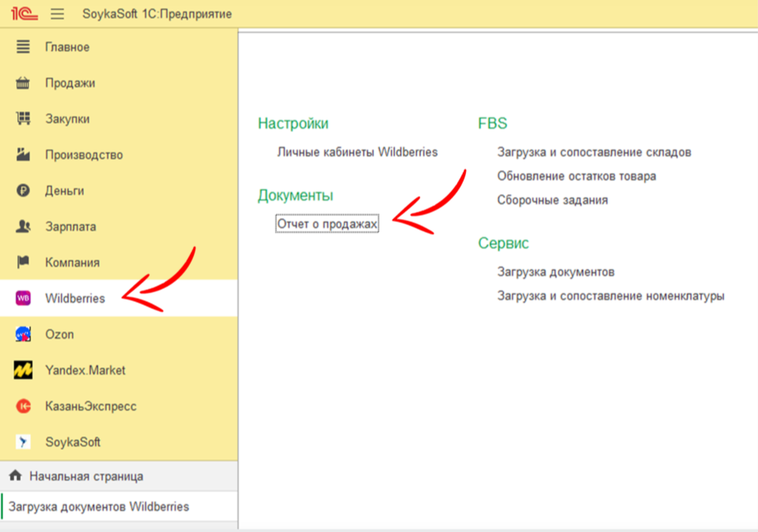Screen dimensions: 758x532
Task: Open the Компания section
Action: coord(72,262)
